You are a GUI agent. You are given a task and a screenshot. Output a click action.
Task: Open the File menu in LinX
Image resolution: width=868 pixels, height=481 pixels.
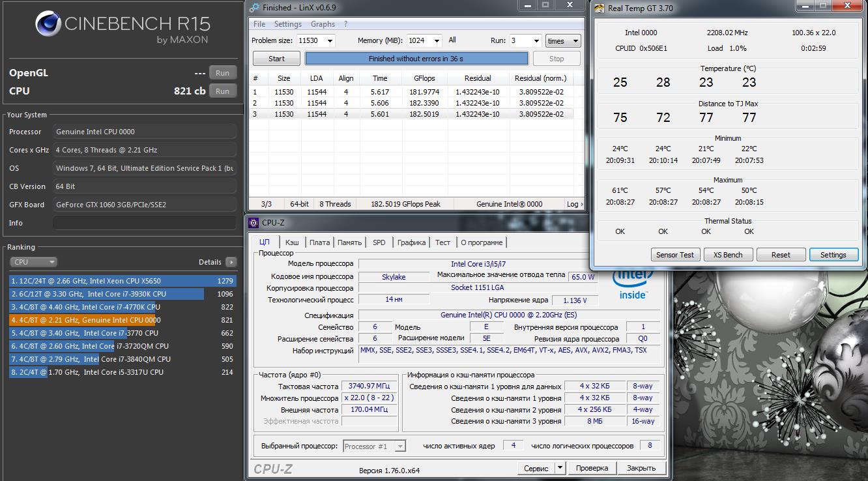point(259,24)
